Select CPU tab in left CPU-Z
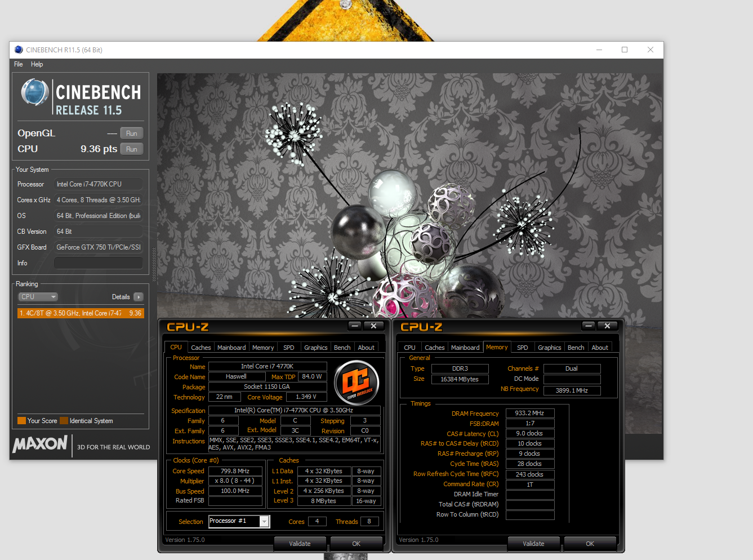This screenshot has width=753, height=560. pyautogui.click(x=176, y=347)
